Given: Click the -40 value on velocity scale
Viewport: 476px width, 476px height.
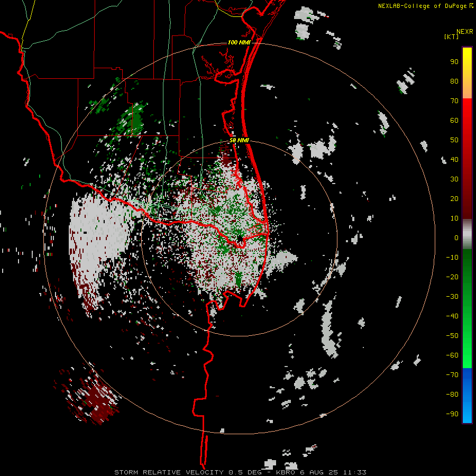Looking at the screenshot, I should click(452, 316).
